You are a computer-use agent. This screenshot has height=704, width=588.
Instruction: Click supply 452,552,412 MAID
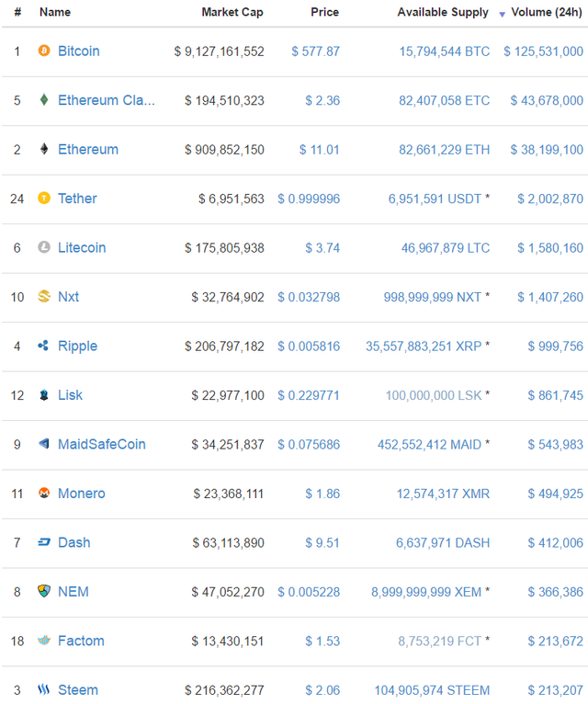(x=430, y=445)
